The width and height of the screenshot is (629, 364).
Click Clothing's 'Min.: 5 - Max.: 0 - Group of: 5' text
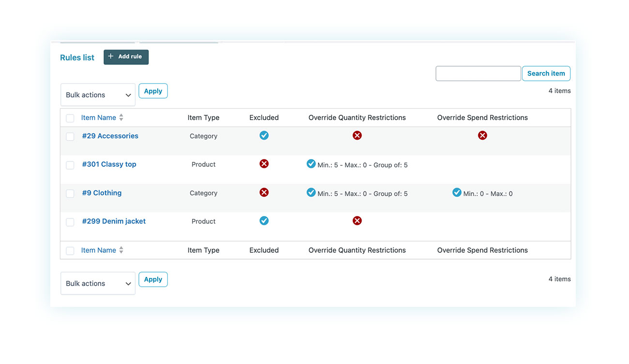tap(362, 194)
